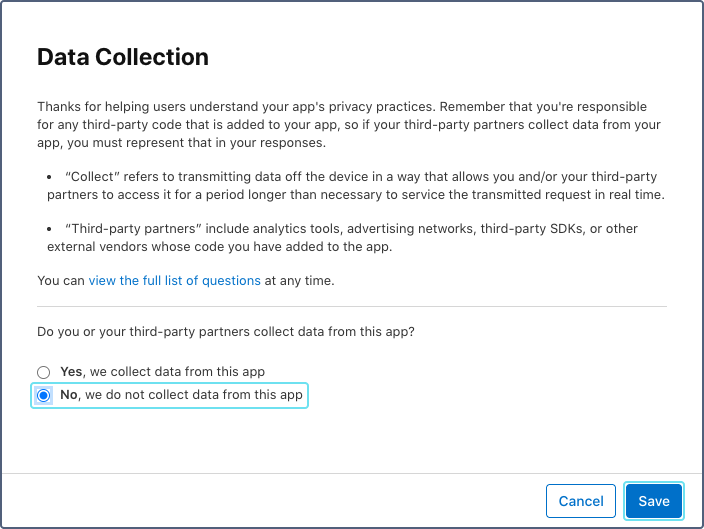This screenshot has height=529, width=704.
Task: Click the "Collect" definition bullet text
Action: (356, 185)
